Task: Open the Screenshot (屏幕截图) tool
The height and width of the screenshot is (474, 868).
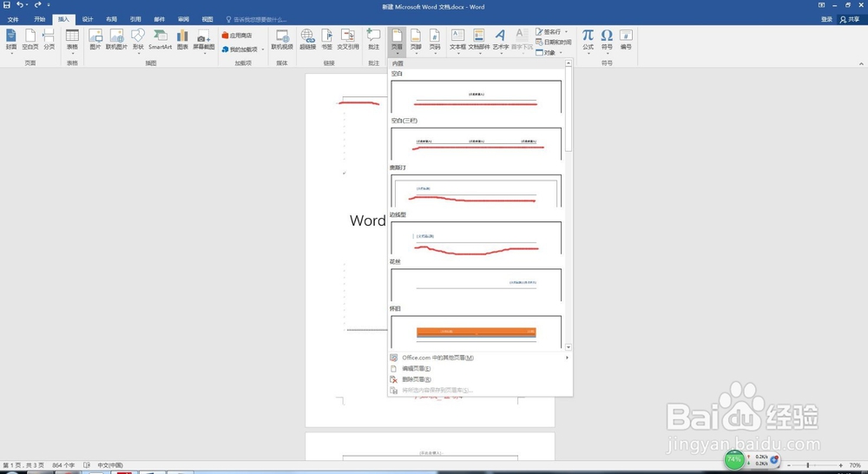Action: [204, 41]
